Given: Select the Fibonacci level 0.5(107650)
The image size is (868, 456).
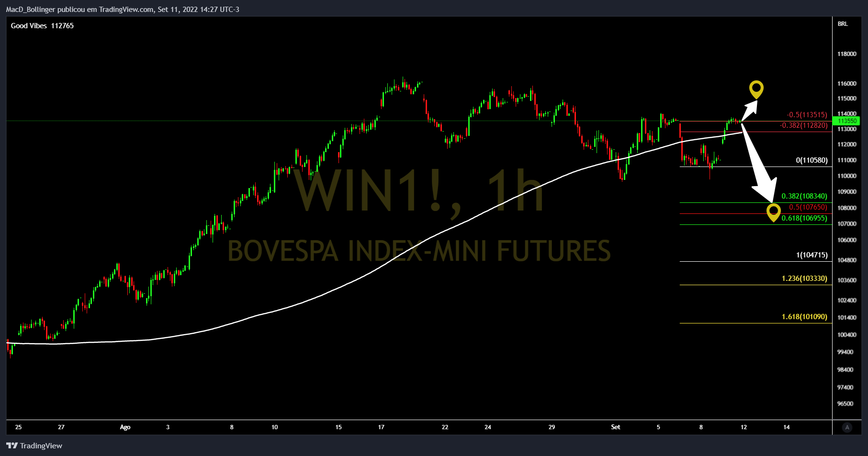Looking at the screenshot, I should point(808,207).
